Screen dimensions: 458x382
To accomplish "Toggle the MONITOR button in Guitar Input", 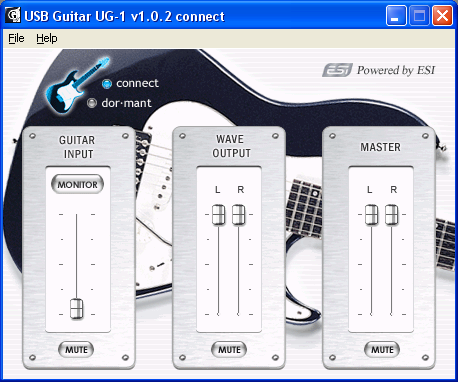I will (77, 184).
